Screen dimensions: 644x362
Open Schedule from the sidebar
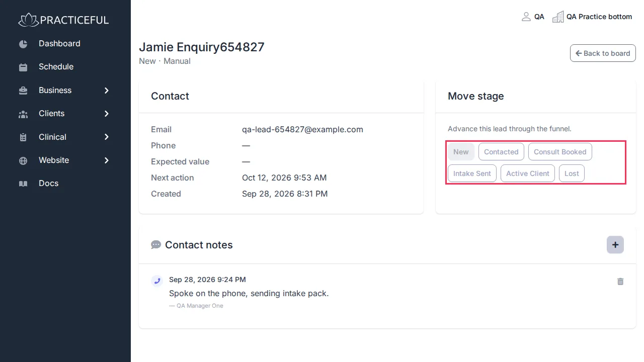[x=56, y=67]
